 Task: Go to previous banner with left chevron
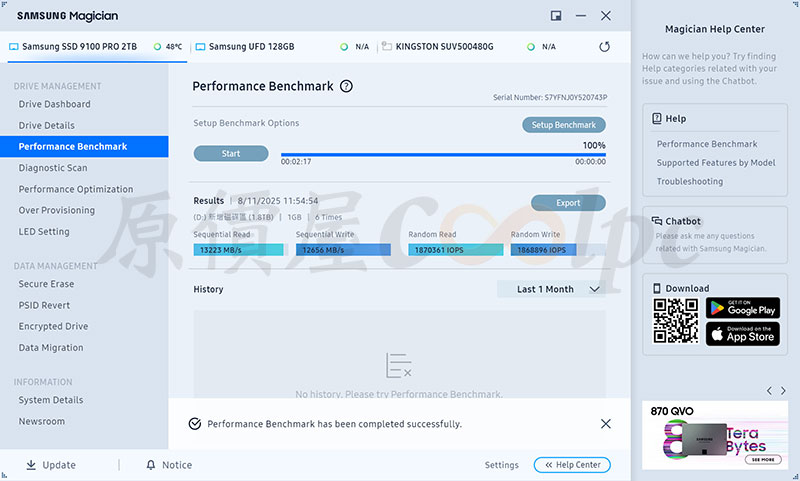(x=769, y=391)
